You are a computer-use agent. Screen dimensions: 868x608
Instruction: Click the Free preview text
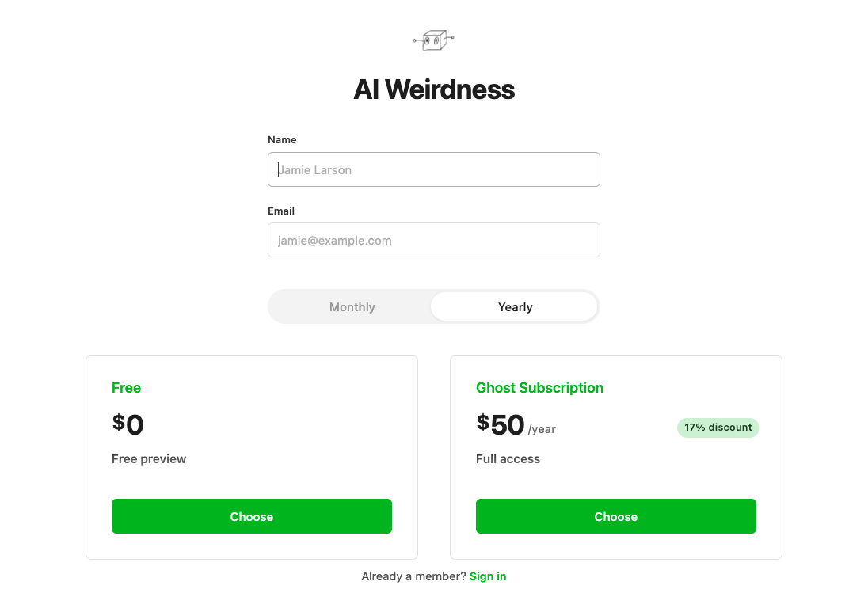(149, 458)
